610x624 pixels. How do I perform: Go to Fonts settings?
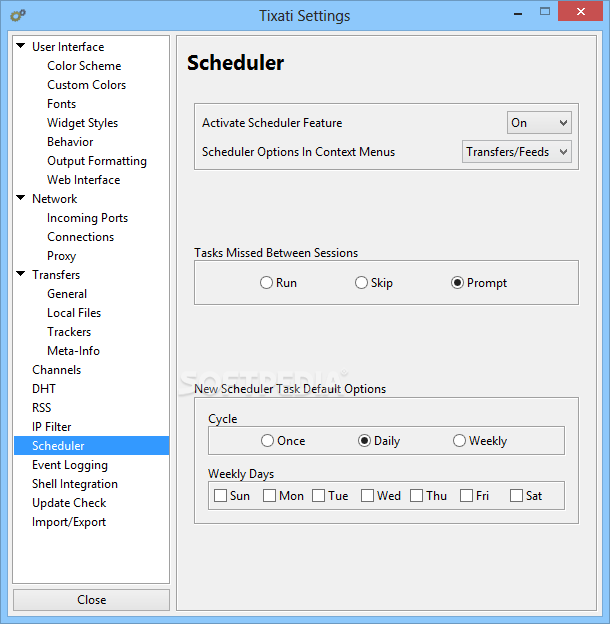click(x=61, y=104)
